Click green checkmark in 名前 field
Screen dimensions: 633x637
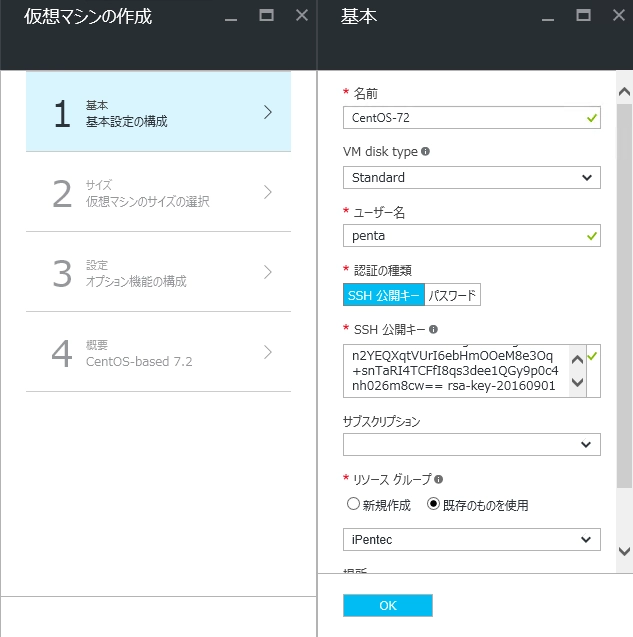click(x=592, y=118)
